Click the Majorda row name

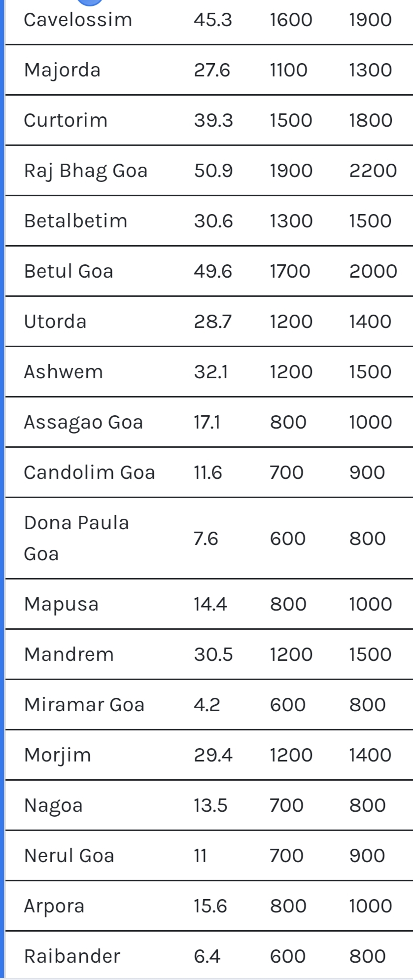[x=62, y=70]
